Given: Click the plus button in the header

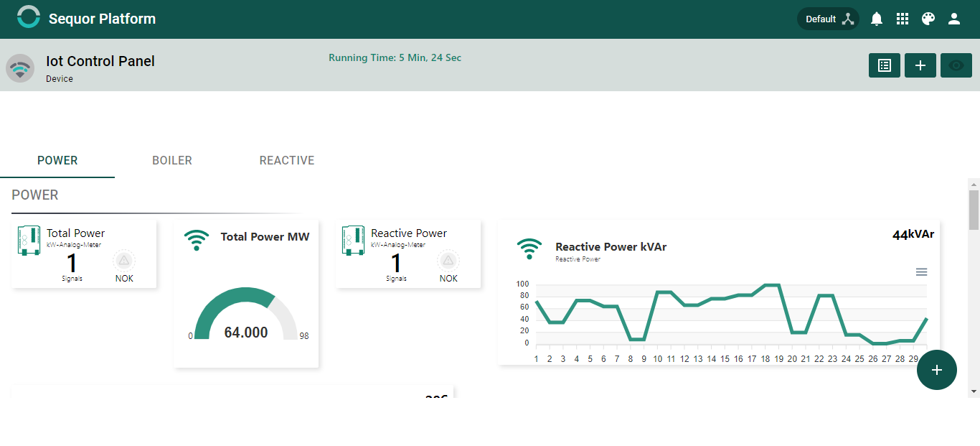Looking at the screenshot, I should click(x=920, y=65).
